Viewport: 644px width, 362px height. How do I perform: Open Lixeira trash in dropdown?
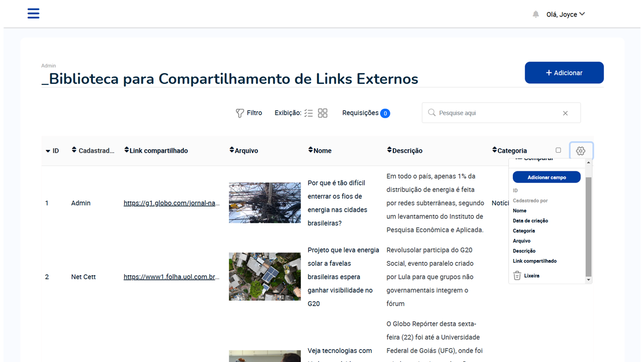tap(526, 276)
